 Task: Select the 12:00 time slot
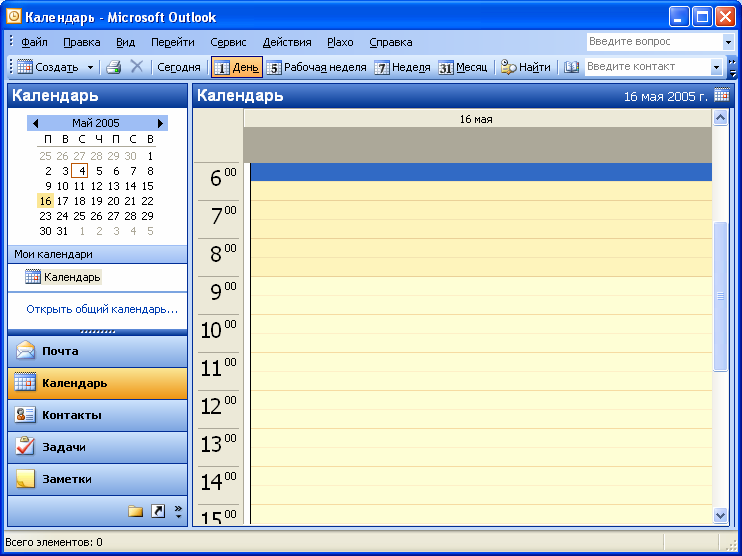coord(481,400)
